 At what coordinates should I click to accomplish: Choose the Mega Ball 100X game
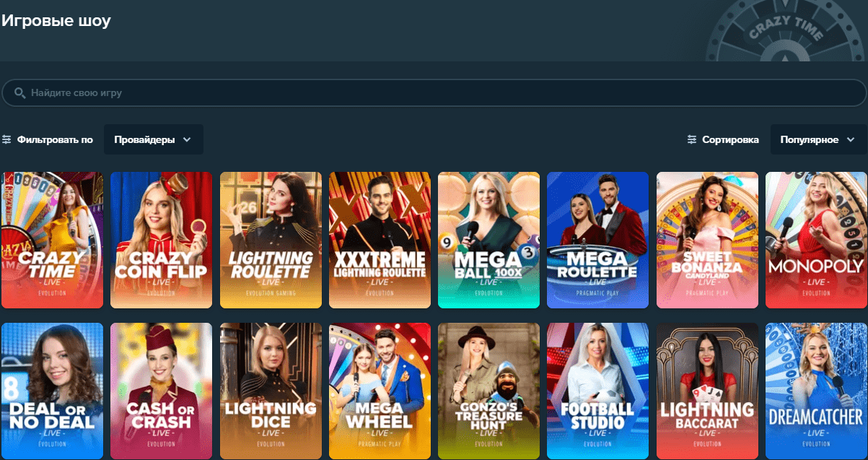(488, 240)
